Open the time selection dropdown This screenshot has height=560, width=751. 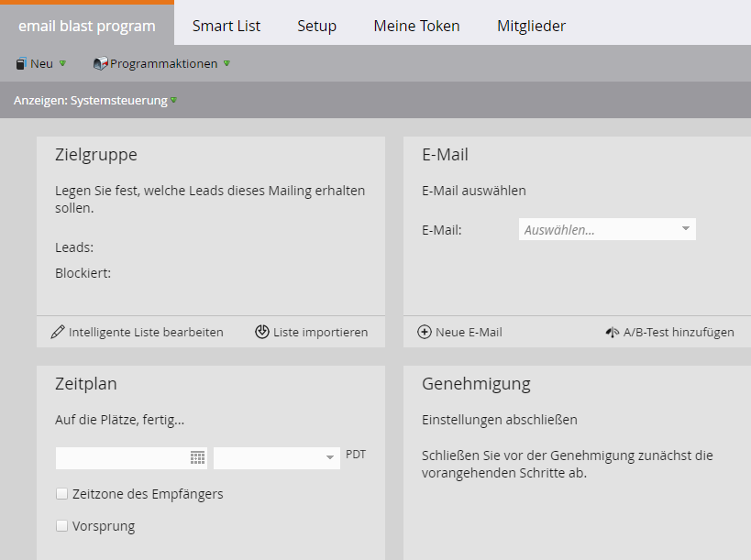[x=330, y=458]
